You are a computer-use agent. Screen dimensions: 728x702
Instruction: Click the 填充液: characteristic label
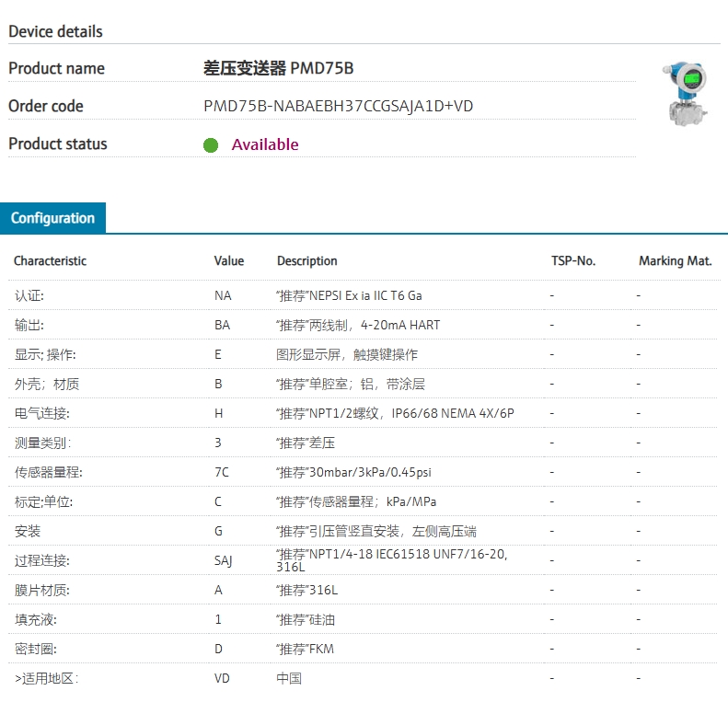[35, 620]
